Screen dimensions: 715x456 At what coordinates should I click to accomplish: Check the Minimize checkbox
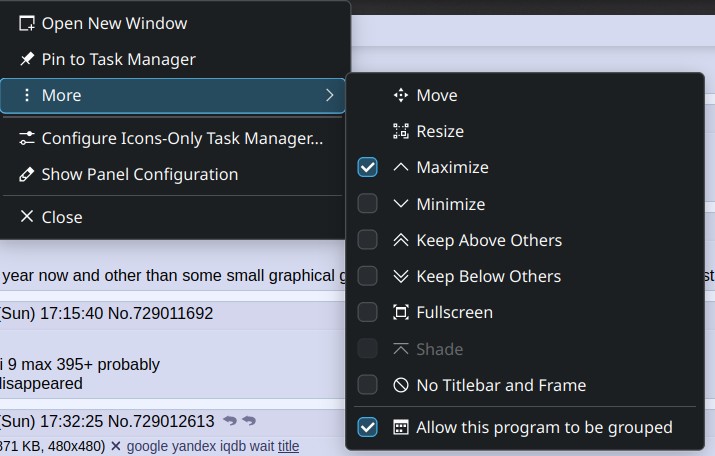(368, 203)
